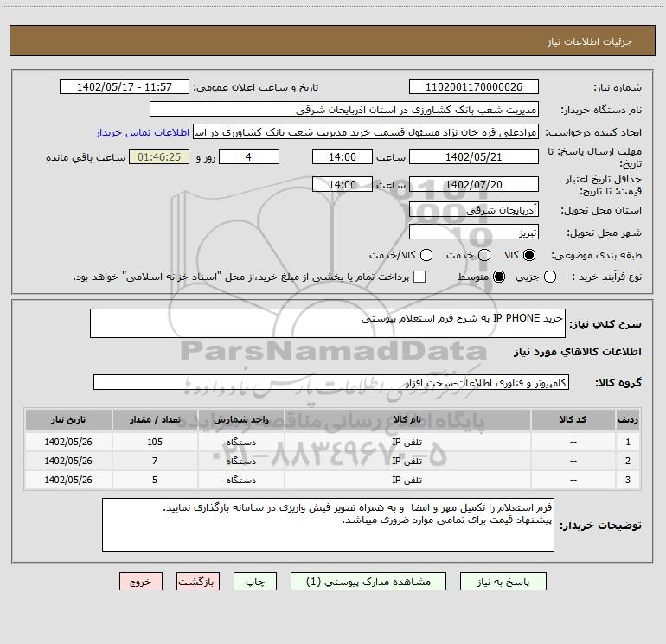
Task: Click the response deadline time field 14:00
Action: (x=343, y=156)
